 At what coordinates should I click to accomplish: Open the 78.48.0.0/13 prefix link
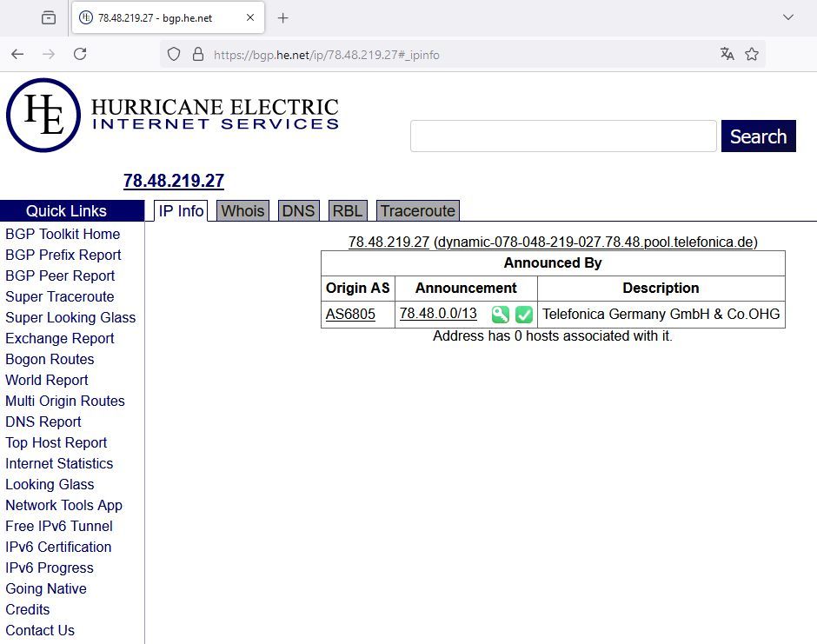click(438, 314)
